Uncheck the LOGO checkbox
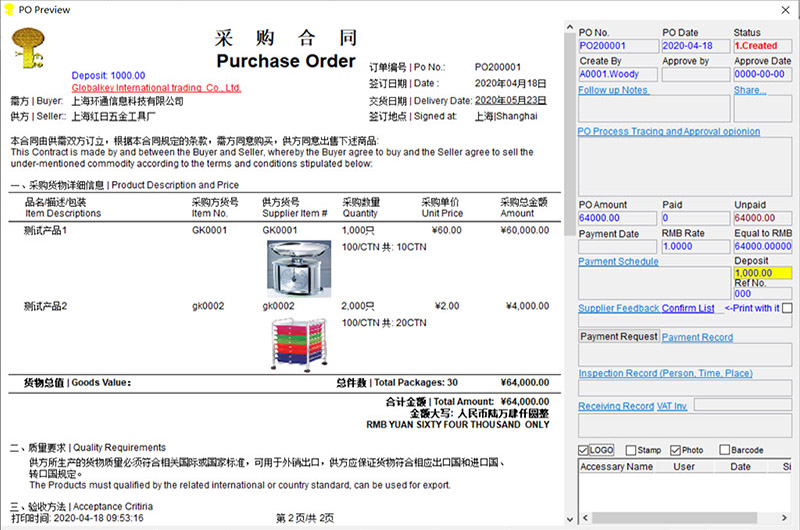Viewport: 800px width, 530px height. 584,450
